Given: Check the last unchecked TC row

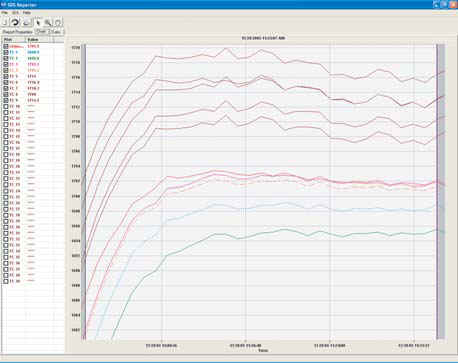Looking at the screenshot, I should point(6,281).
